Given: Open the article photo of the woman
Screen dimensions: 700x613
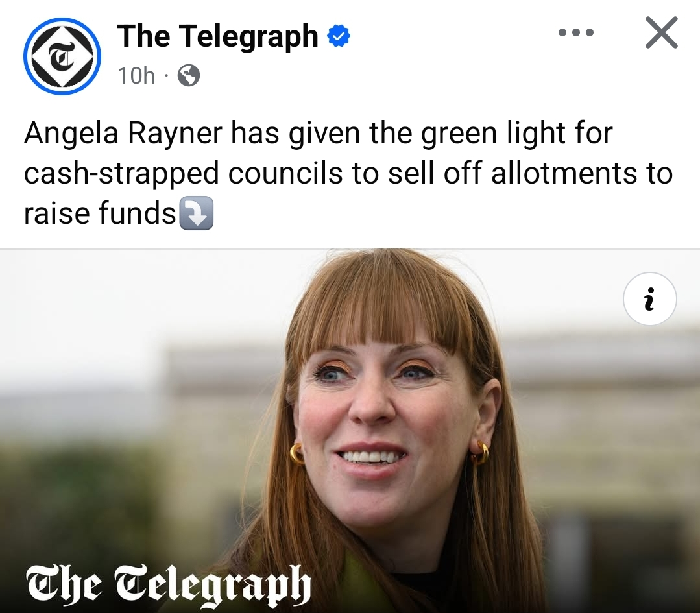Looking at the screenshot, I should (x=350, y=431).
